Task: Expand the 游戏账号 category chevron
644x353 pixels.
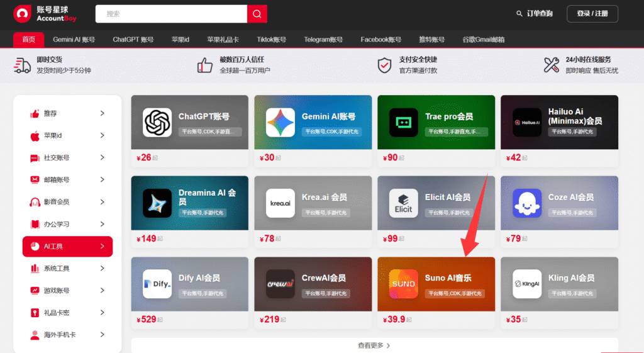Action: point(103,291)
